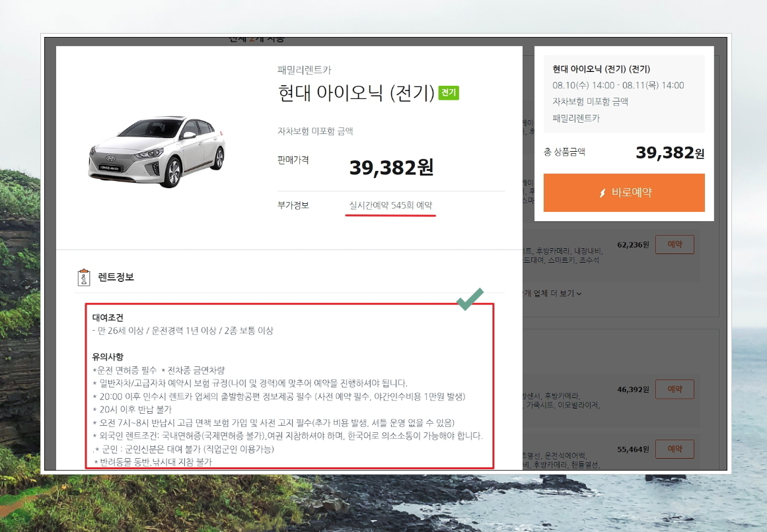Click the lightning icon on 바로예약

click(603, 193)
